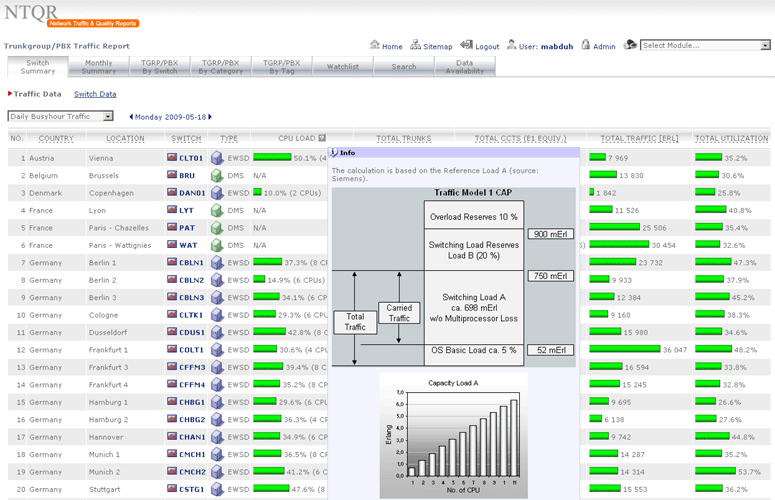The image size is (775, 500).
Task: Open chart icon next to CBLN1
Action: pos(172,263)
